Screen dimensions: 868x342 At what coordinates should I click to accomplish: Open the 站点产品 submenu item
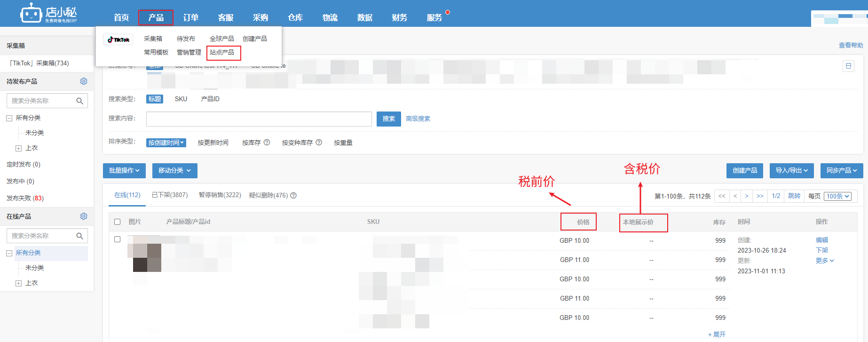coord(222,53)
